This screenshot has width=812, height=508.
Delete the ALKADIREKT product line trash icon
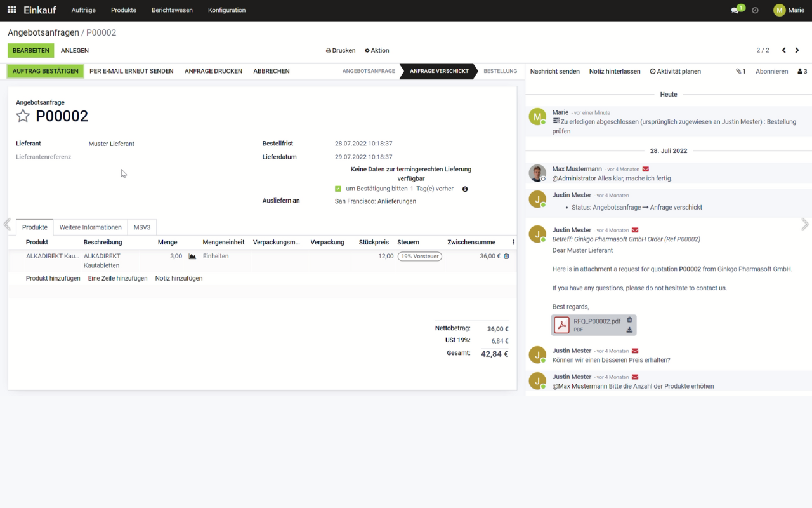click(506, 256)
